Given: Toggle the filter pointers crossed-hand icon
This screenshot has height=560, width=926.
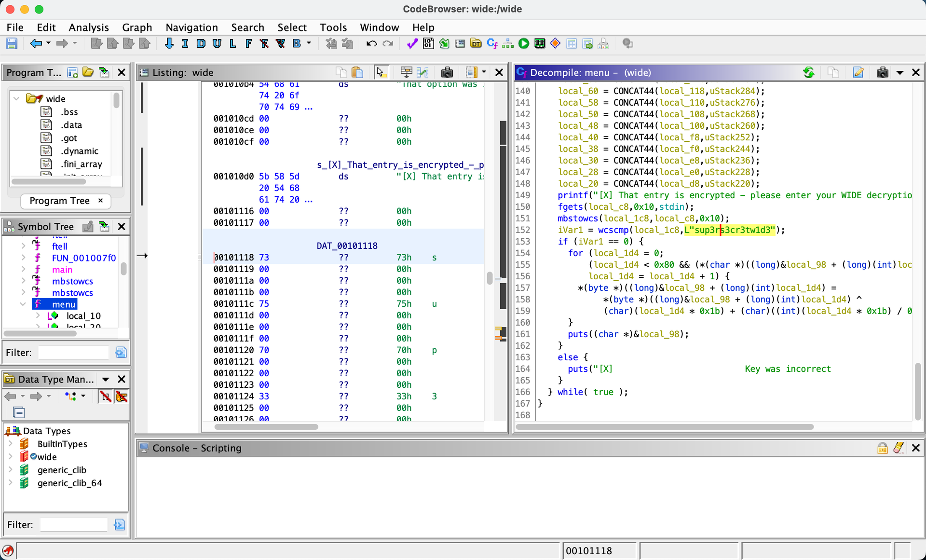Looking at the screenshot, I should click(x=121, y=396).
